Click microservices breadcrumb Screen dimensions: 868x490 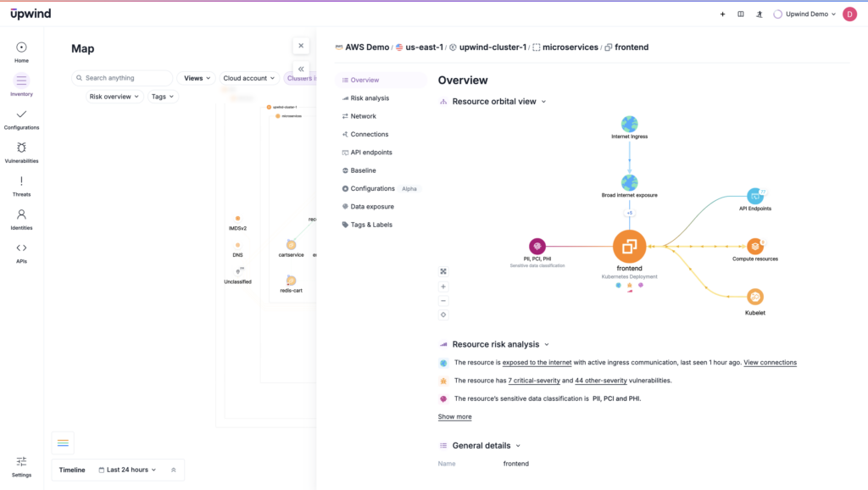tap(565, 47)
